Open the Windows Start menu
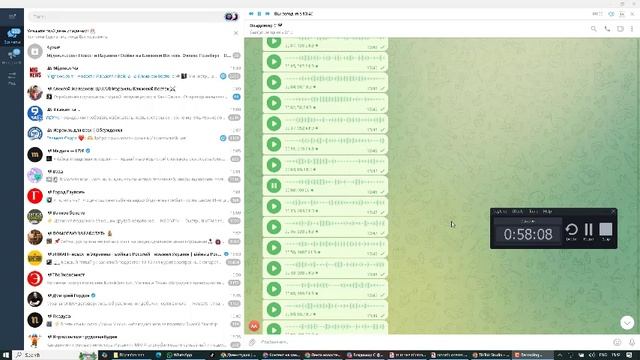 coord(5,355)
